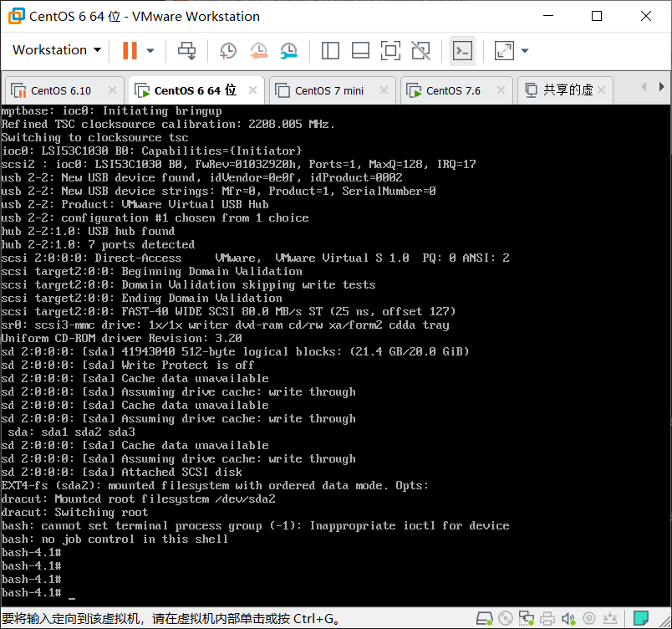
Task: Click the 'Switching to clocksource tsc' line
Action: 94,138
